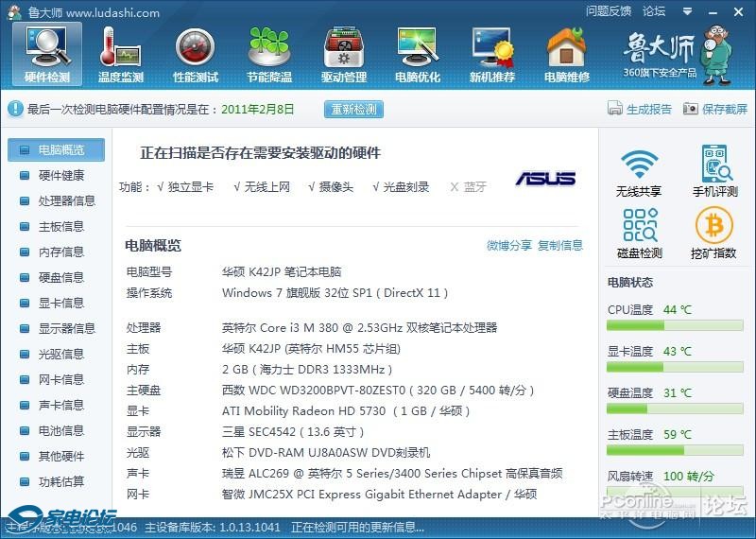Image resolution: width=756 pixels, height=539 pixels.
Task: Select 硬件健康 in the left sidebar
Action: point(60,175)
